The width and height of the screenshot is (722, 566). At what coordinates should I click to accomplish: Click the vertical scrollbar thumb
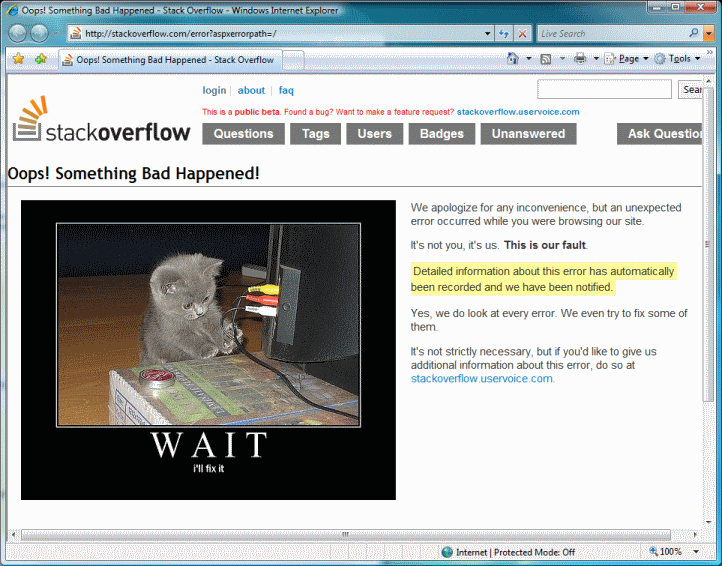tap(708, 244)
